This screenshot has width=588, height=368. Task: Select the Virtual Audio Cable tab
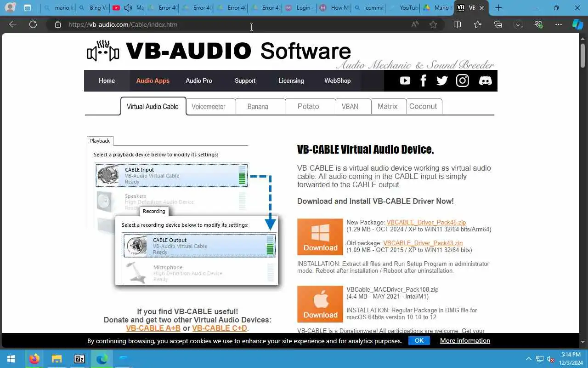point(153,106)
